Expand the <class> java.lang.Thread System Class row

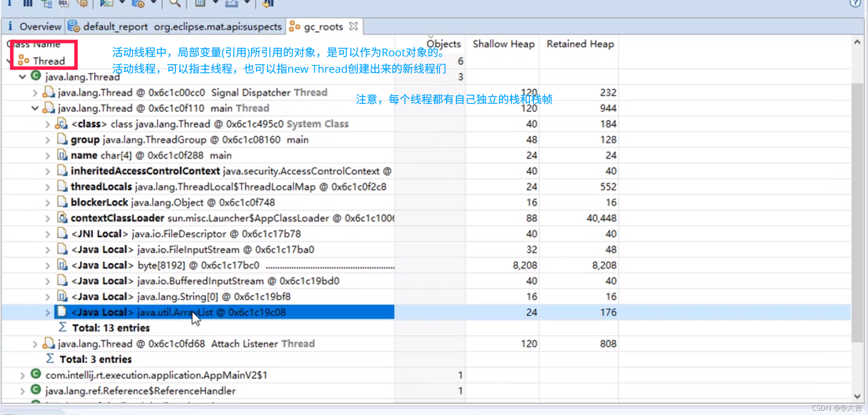click(x=47, y=125)
